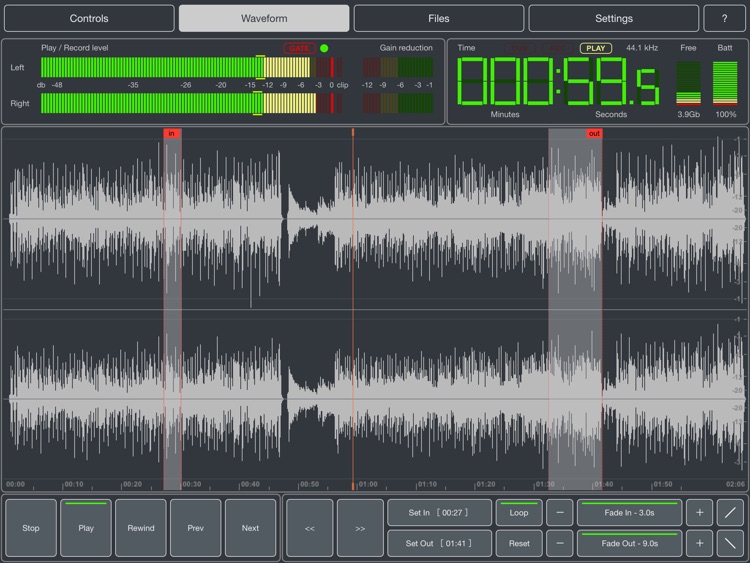Click the shaded fade-out region near 01:35
This screenshot has width=750, height=563.
click(x=575, y=309)
